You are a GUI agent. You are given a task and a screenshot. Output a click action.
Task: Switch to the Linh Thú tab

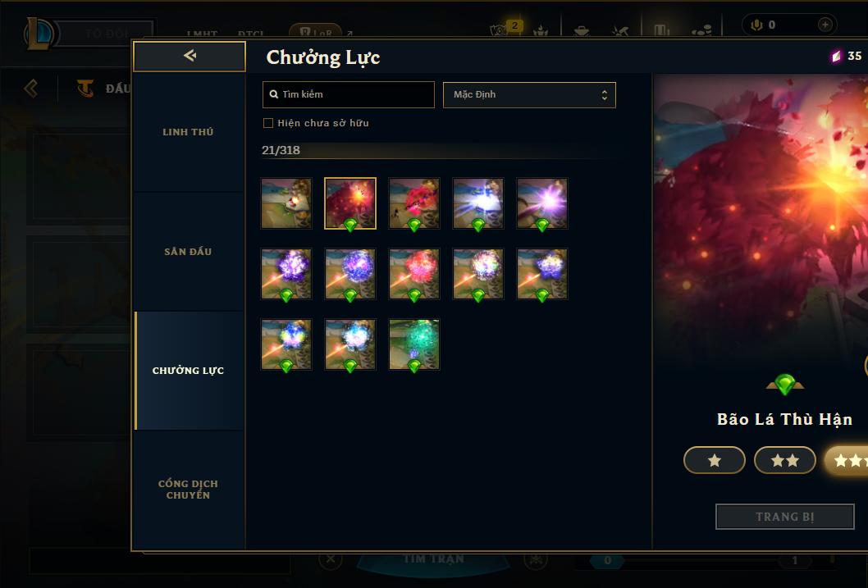[189, 132]
